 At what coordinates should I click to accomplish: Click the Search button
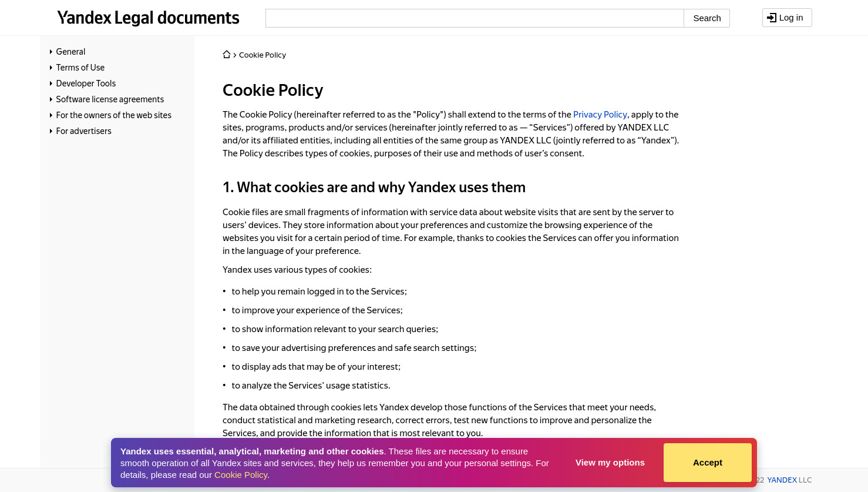click(x=706, y=18)
